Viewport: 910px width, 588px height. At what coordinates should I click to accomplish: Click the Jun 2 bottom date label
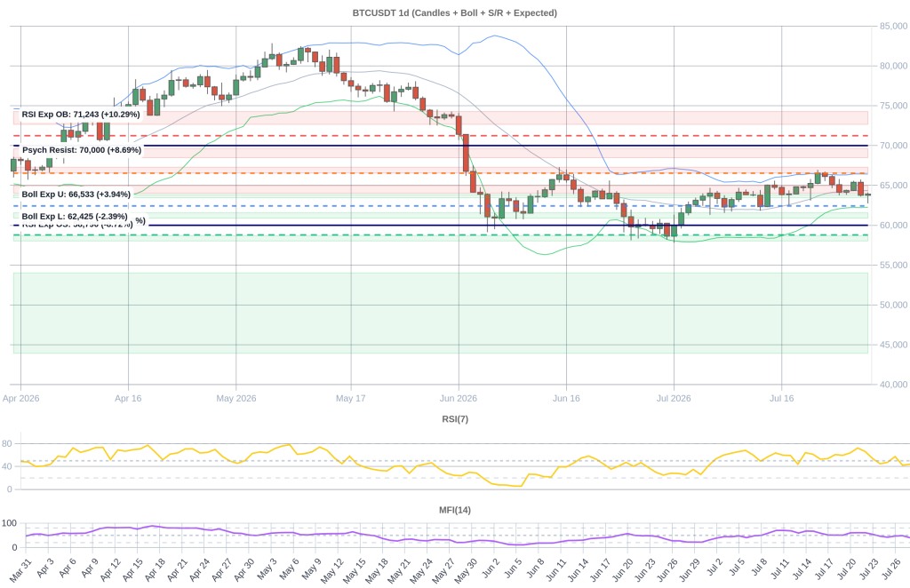point(491,568)
